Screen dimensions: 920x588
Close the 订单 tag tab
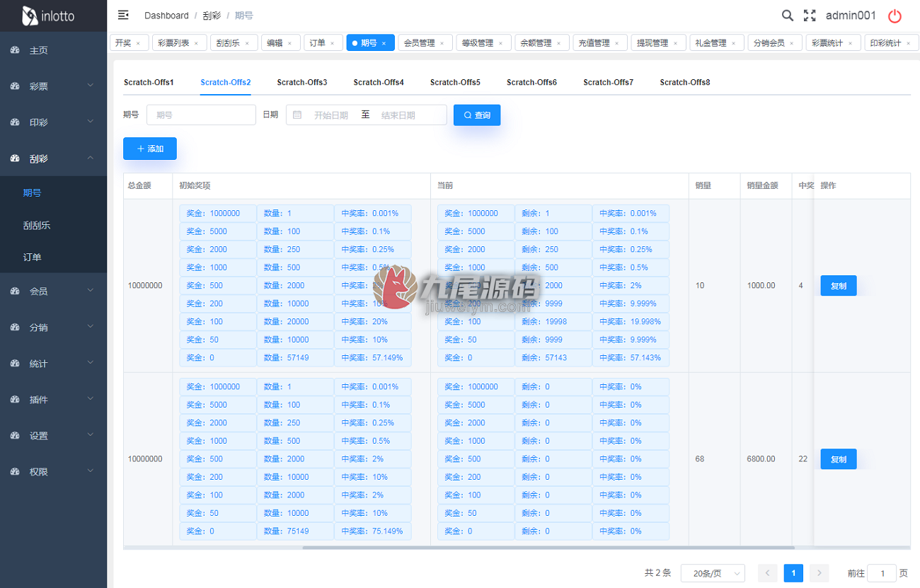coord(332,43)
